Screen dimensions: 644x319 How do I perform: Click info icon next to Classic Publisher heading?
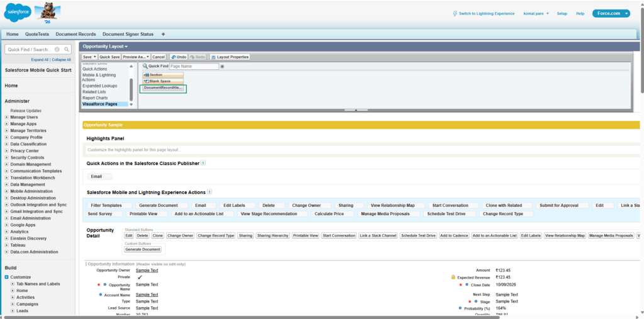[x=203, y=163]
